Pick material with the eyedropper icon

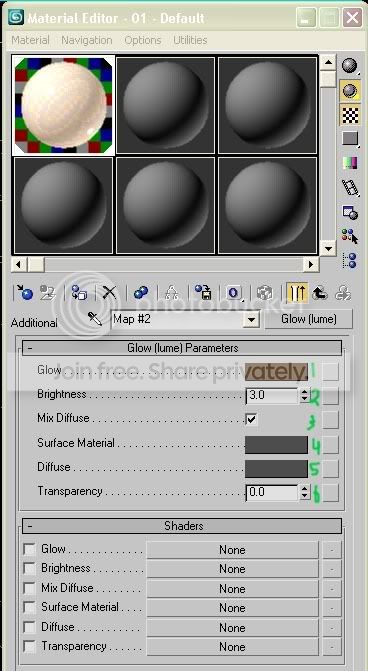point(95,319)
